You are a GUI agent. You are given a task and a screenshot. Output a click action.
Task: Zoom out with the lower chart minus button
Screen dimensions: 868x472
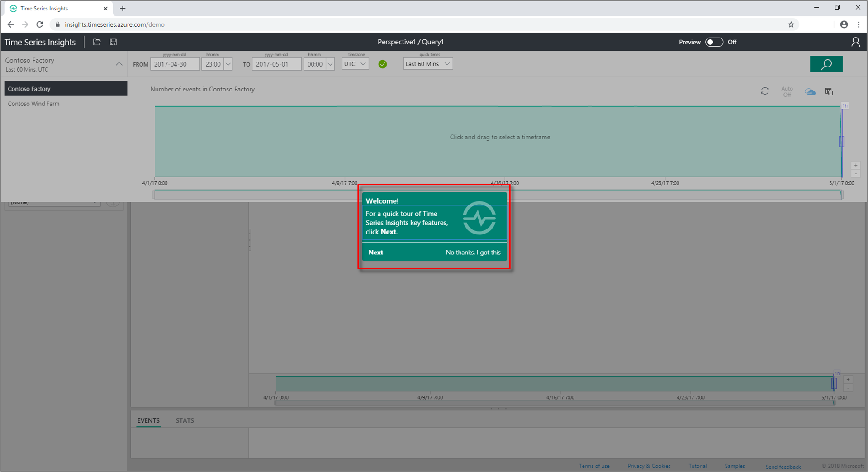pyautogui.click(x=848, y=388)
